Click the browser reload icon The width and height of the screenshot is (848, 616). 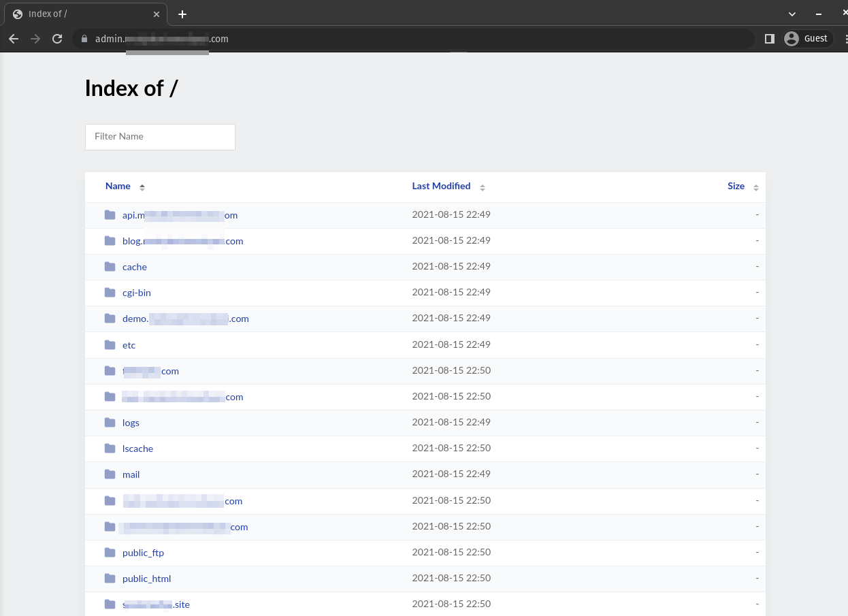tap(57, 39)
